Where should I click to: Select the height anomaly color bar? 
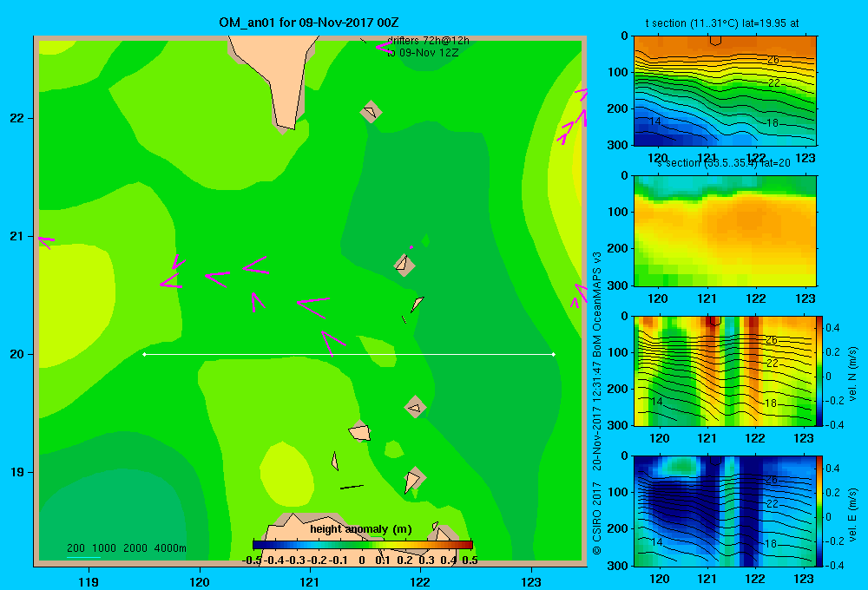pos(363,545)
